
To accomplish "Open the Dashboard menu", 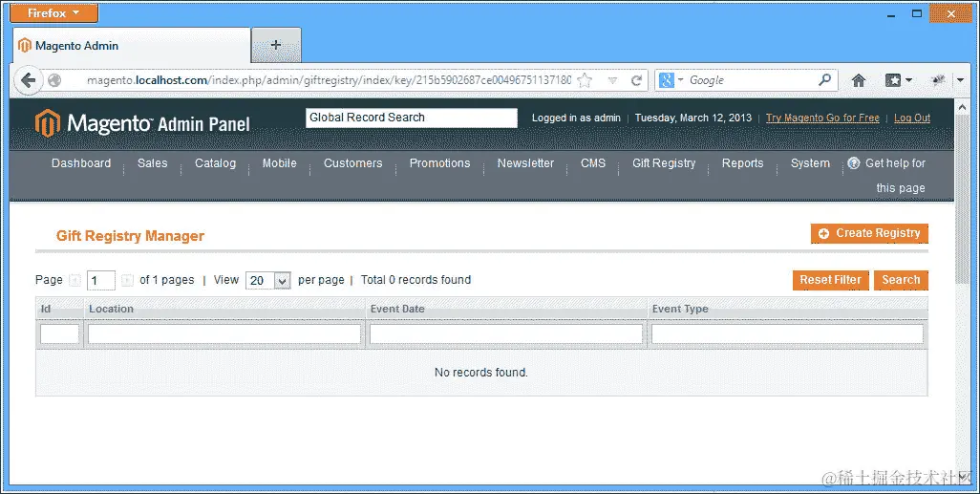I will tap(81, 163).
